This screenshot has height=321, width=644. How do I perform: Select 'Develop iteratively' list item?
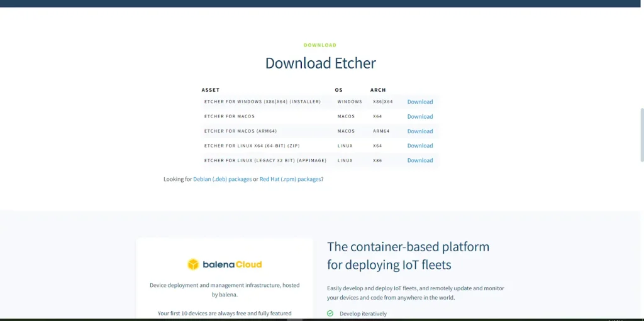click(363, 313)
